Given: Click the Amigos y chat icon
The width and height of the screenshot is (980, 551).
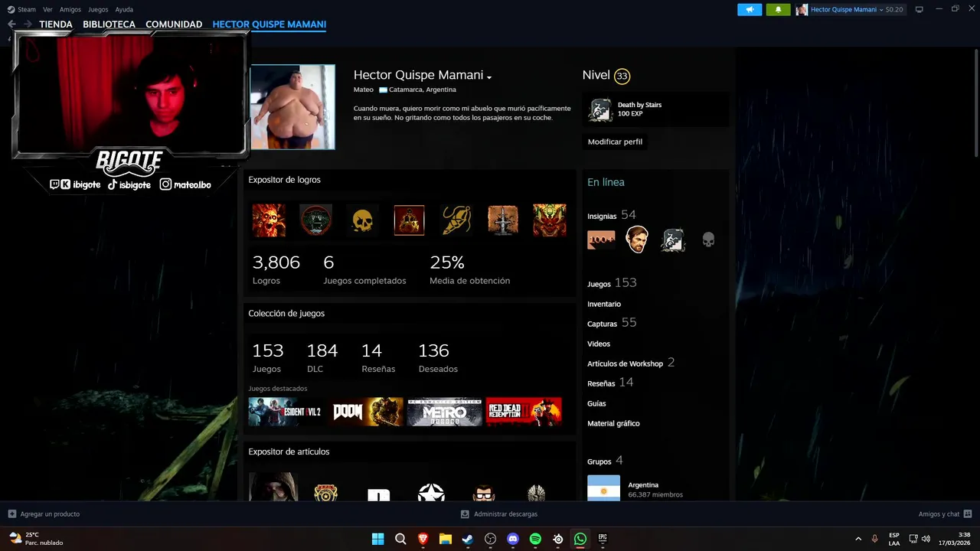Looking at the screenshot, I should (x=968, y=514).
